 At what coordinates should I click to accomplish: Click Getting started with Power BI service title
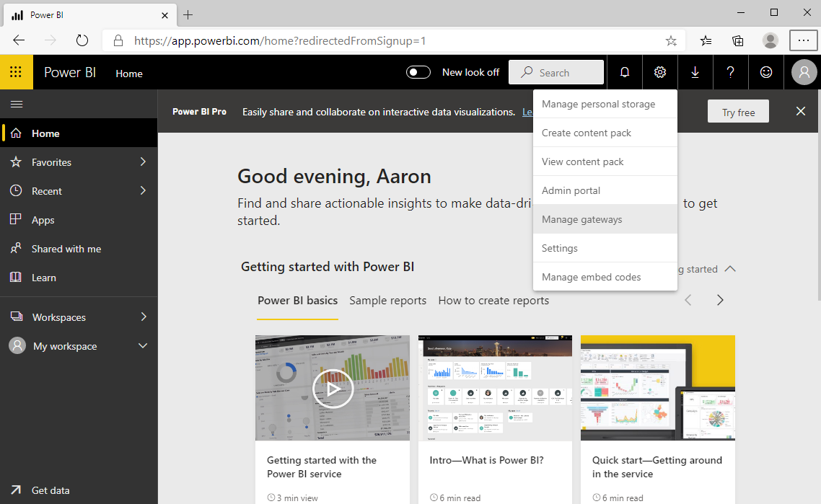coord(322,467)
